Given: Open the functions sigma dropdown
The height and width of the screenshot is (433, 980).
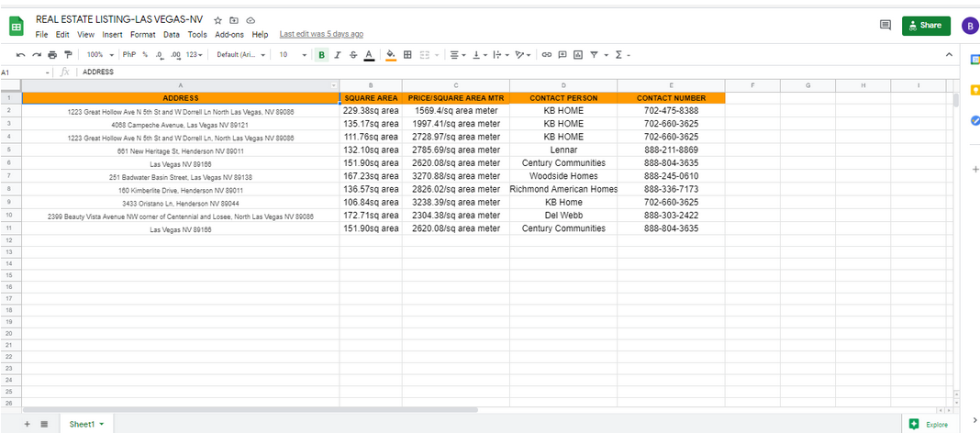Looking at the screenshot, I should (622, 55).
